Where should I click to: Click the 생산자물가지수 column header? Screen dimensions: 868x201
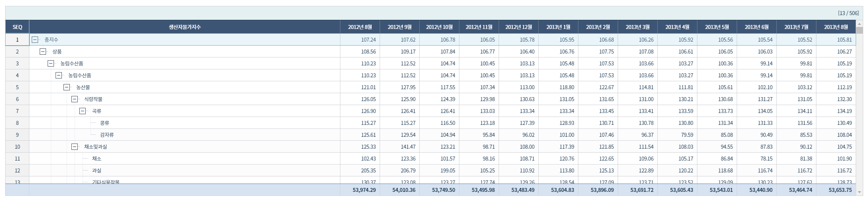click(184, 27)
